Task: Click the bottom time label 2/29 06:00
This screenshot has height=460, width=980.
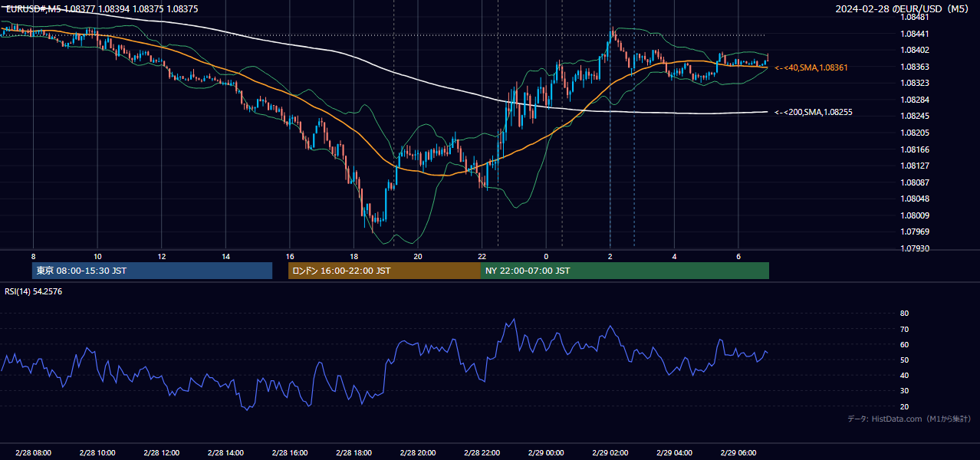Action: point(738,453)
